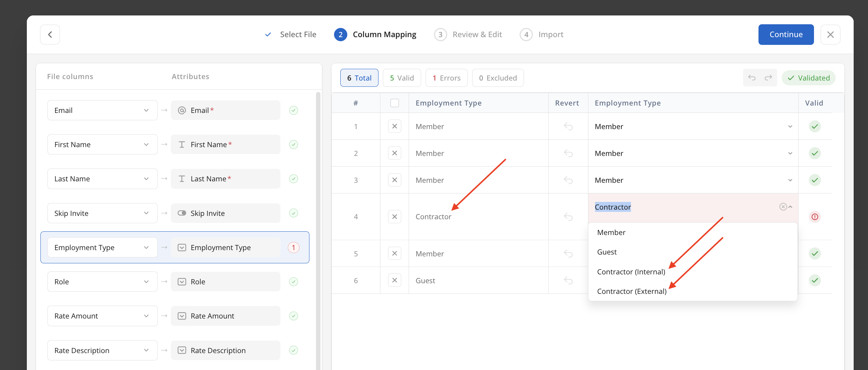
Task: Click the Continue button
Action: pyautogui.click(x=786, y=35)
